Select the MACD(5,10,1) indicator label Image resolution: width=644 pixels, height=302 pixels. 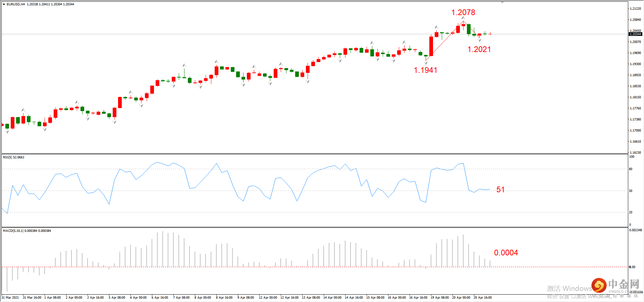(x=27, y=231)
